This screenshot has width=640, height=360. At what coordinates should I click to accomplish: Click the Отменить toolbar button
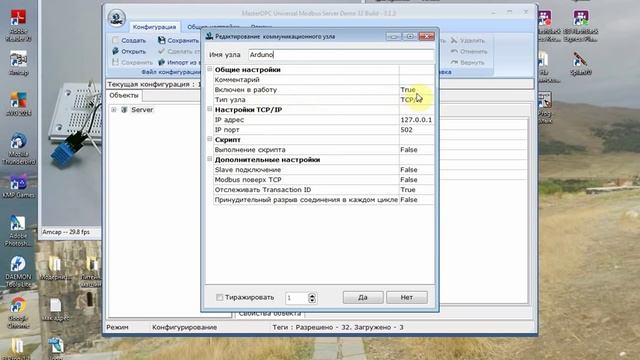[x=469, y=51]
